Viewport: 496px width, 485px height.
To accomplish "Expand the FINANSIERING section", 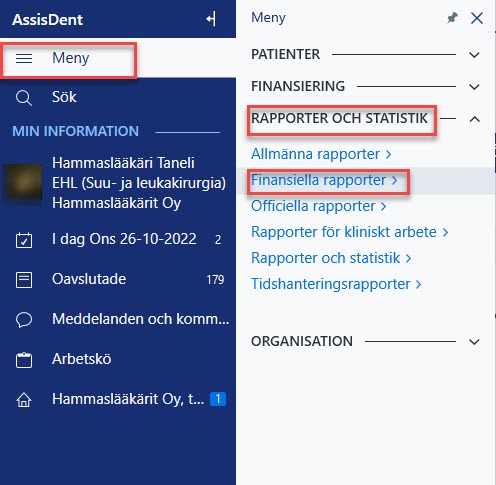I will coord(474,87).
